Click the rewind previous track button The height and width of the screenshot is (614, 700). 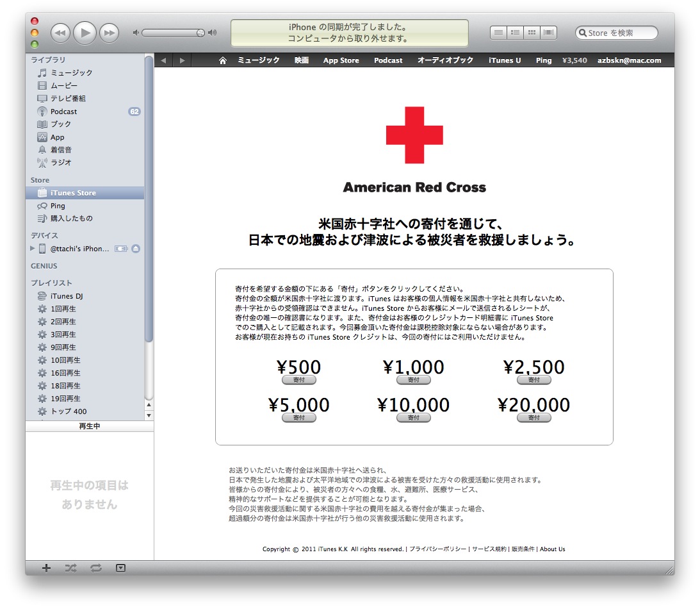(x=60, y=33)
